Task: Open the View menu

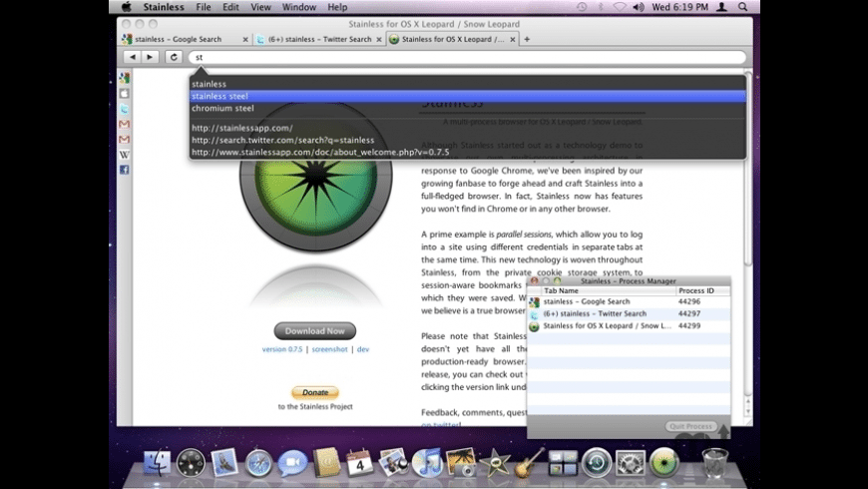Action: click(260, 7)
